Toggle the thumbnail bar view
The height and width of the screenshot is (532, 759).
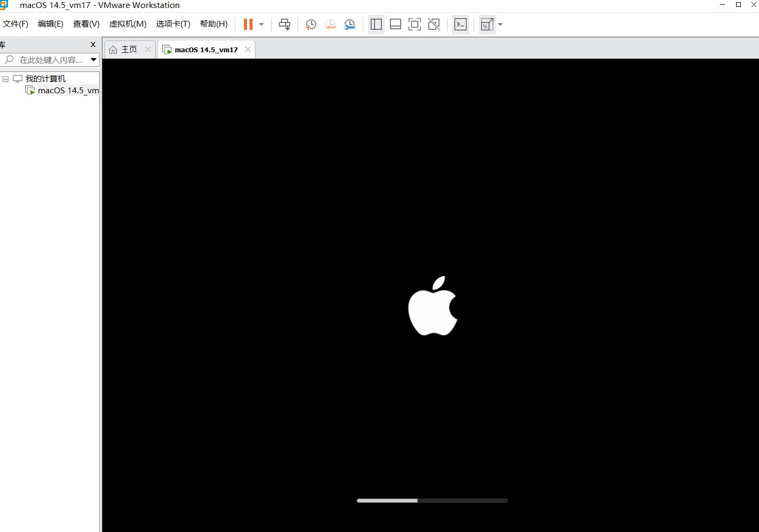(395, 25)
